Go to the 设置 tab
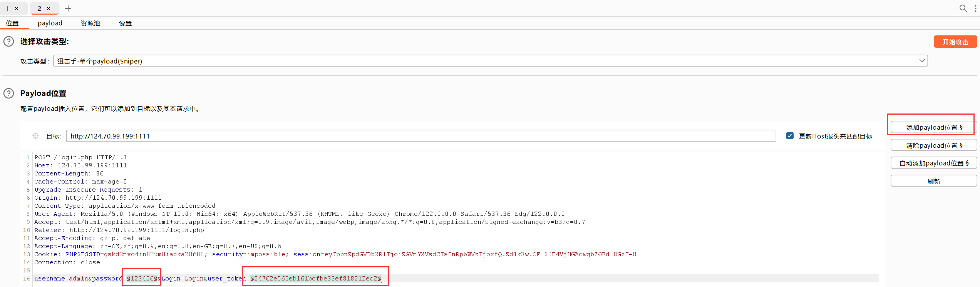The width and height of the screenshot is (980, 287). click(x=125, y=23)
